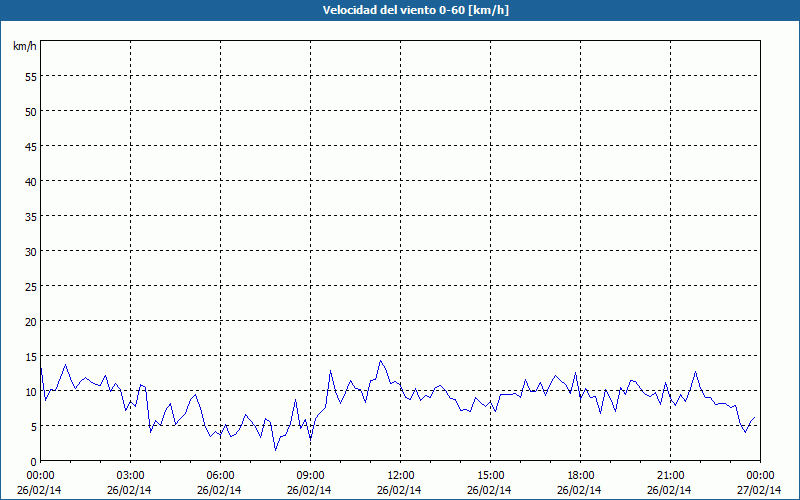800x500 pixels.
Task: Click the "26/02/14" date under 06:00
Action: pyautogui.click(x=219, y=490)
